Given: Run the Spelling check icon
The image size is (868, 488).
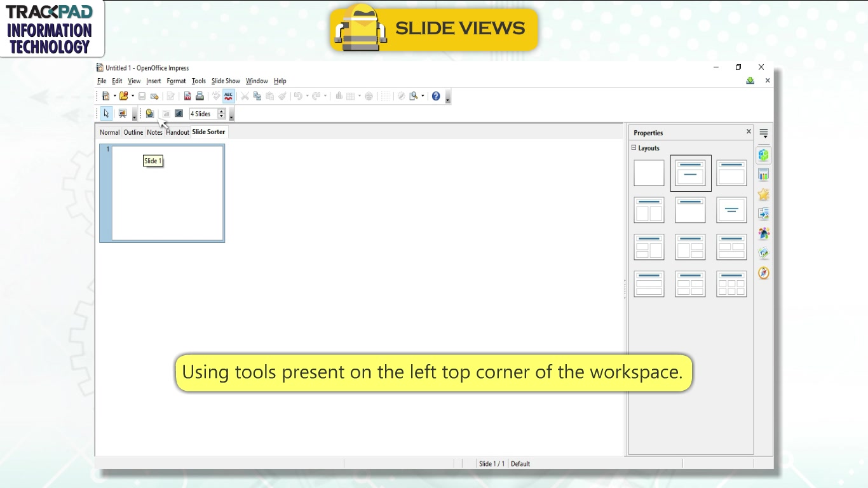Looking at the screenshot, I should tap(216, 96).
